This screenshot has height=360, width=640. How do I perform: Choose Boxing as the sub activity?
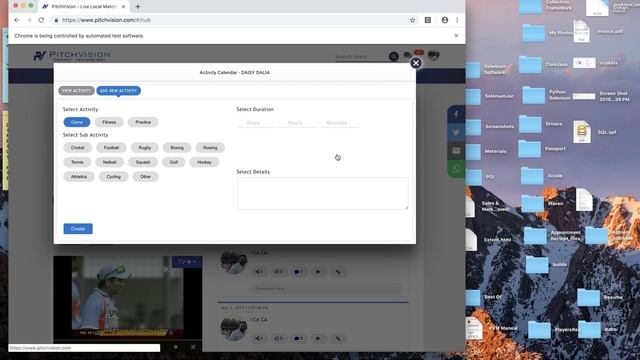tap(177, 148)
